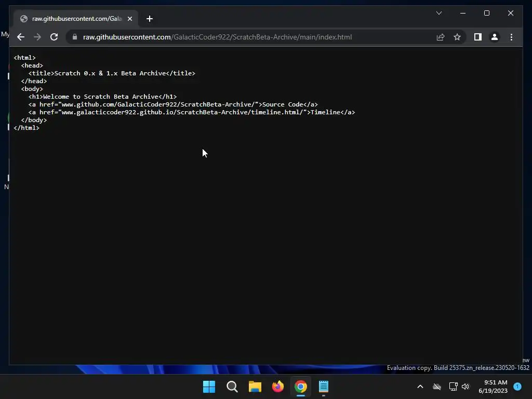View site information via lock icon
Screen dimensions: 532x399
pos(75,37)
